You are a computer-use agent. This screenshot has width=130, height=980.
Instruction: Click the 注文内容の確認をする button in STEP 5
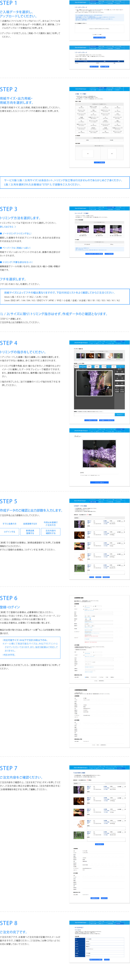tap(51, 532)
